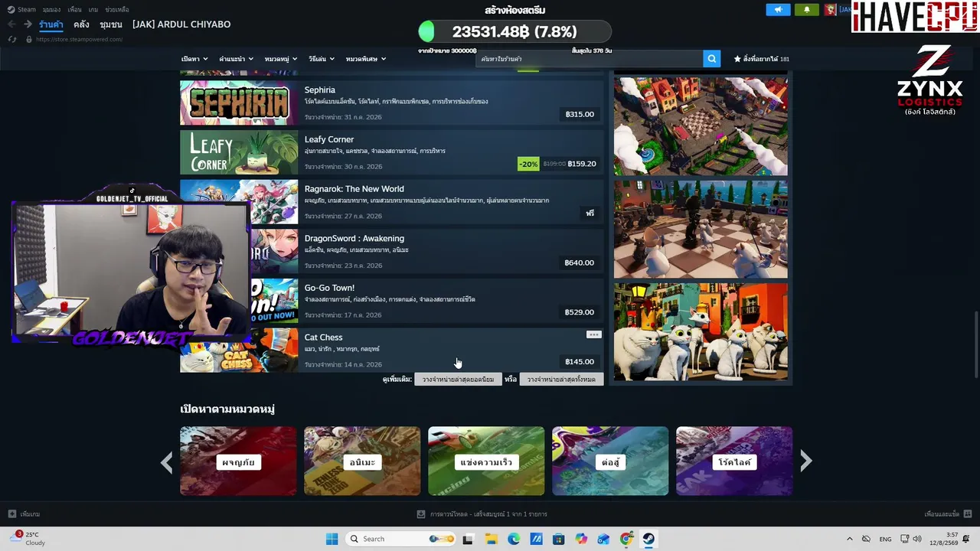Open the Cat Chess game title
980x551 pixels.
(323, 337)
